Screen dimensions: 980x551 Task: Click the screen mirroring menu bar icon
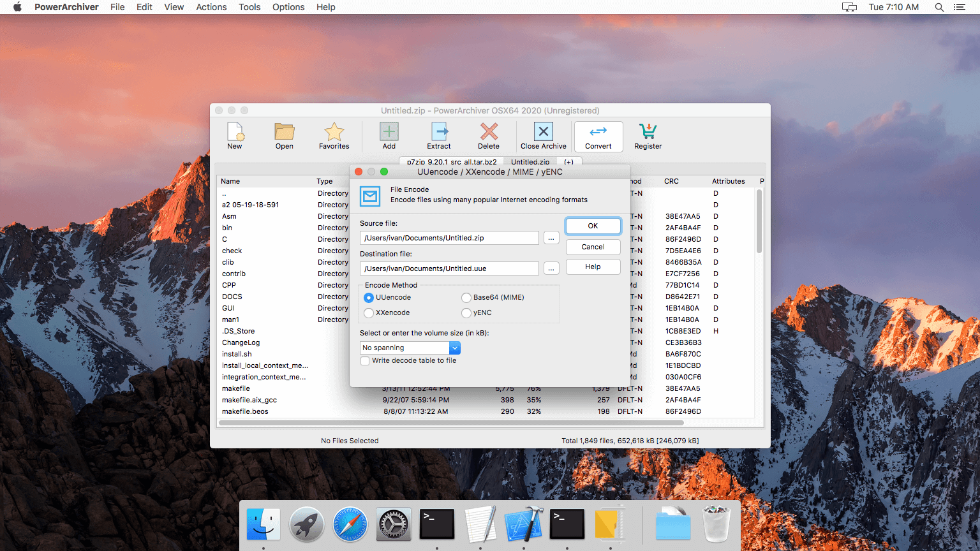pyautogui.click(x=849, y=7)
